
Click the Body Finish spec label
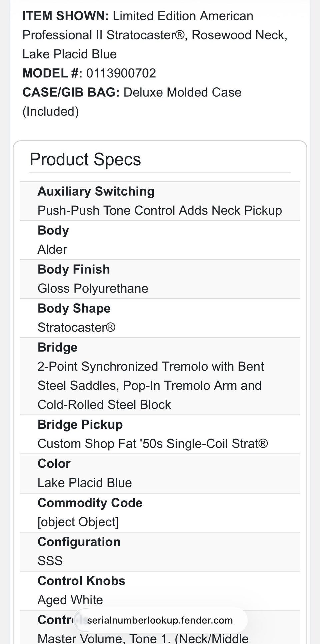74,269
